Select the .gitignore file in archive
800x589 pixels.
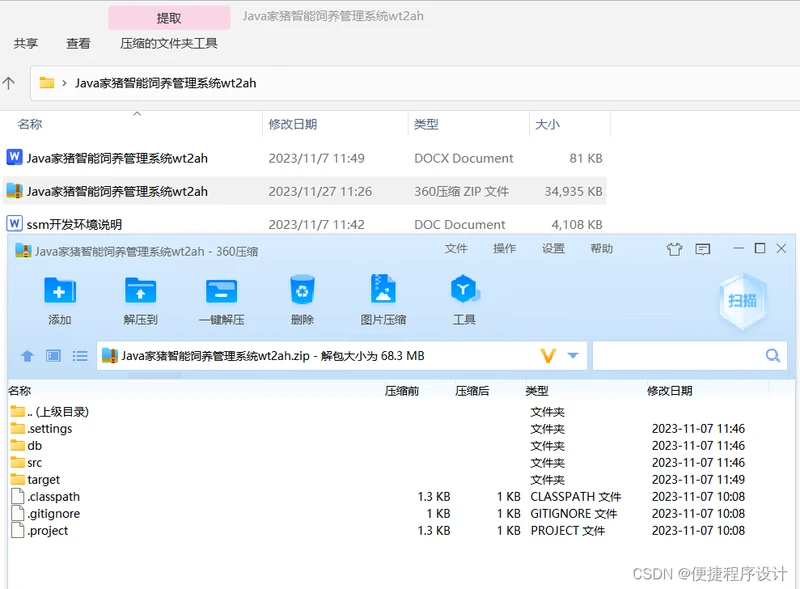[45, 513]
